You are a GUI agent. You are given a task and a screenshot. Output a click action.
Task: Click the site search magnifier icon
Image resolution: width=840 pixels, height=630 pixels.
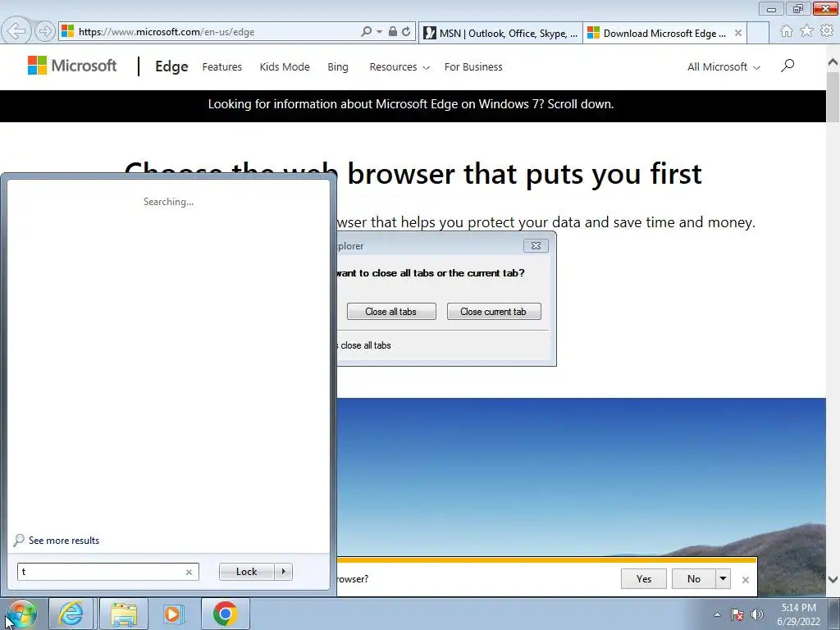point(787,66)
